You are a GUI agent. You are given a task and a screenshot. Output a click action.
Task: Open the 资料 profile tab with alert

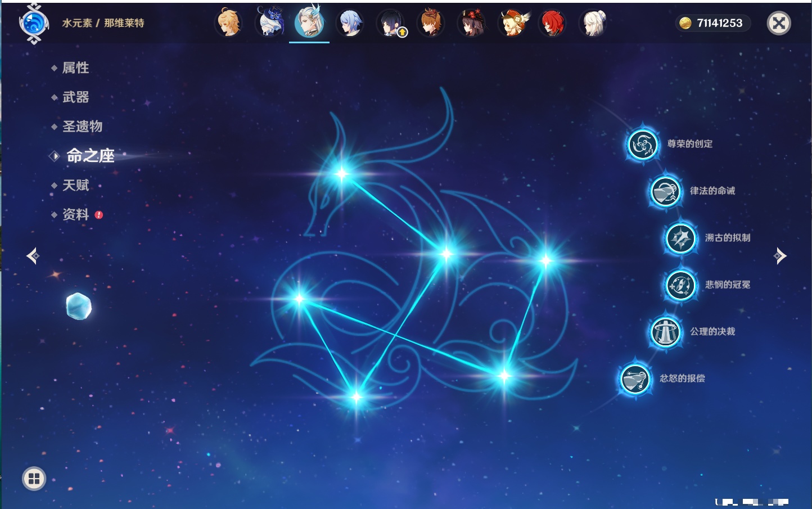(x=76, y=214)
